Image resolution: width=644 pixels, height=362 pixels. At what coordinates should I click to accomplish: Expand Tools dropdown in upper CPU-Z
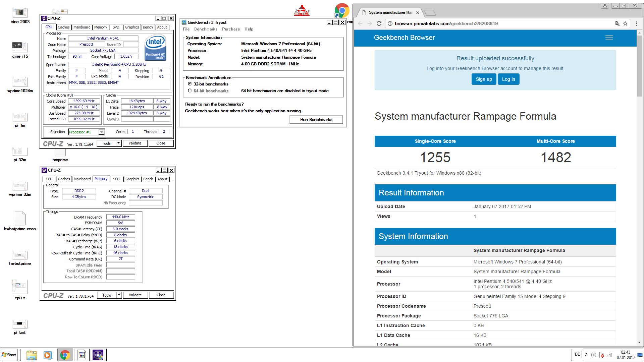click(118, 143)
